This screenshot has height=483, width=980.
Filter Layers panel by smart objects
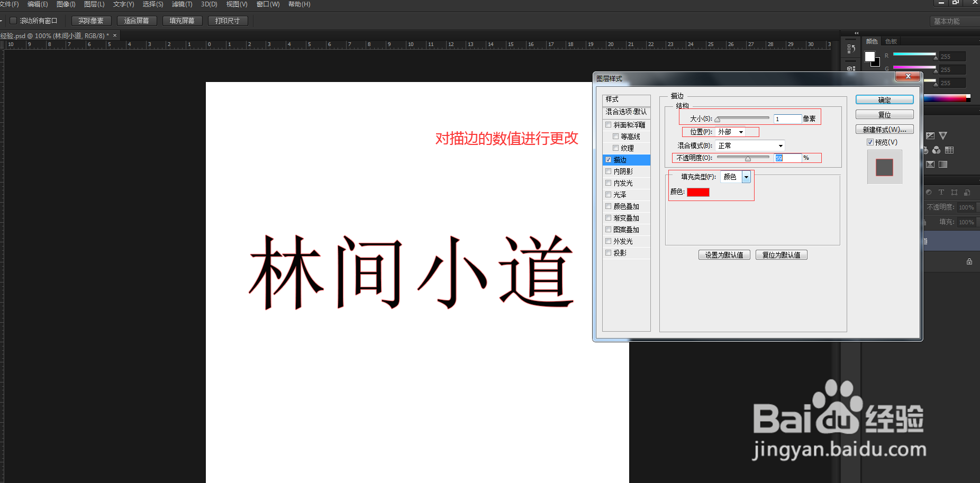coord(967,192)
